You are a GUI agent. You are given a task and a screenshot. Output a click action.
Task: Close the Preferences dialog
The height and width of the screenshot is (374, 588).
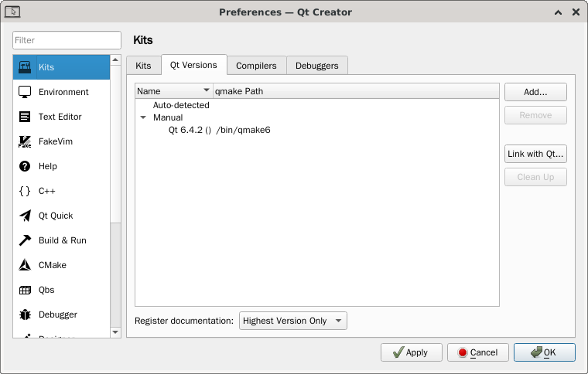[x=576, y=12]
